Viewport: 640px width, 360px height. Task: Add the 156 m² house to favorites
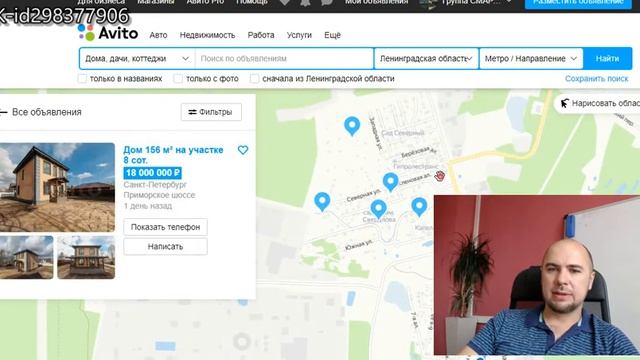(x=243, y=150)
